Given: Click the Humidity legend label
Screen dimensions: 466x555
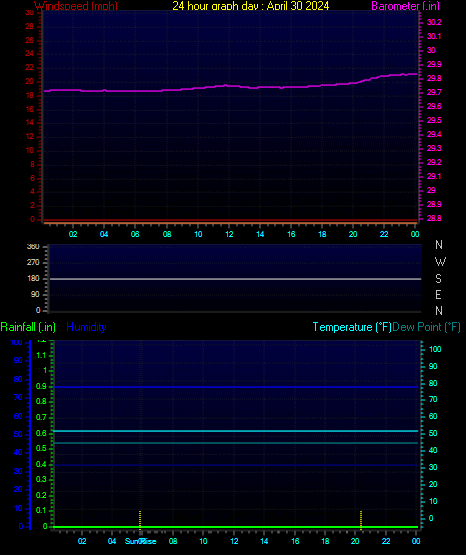Looking at the screenshot, I should 86,327.
